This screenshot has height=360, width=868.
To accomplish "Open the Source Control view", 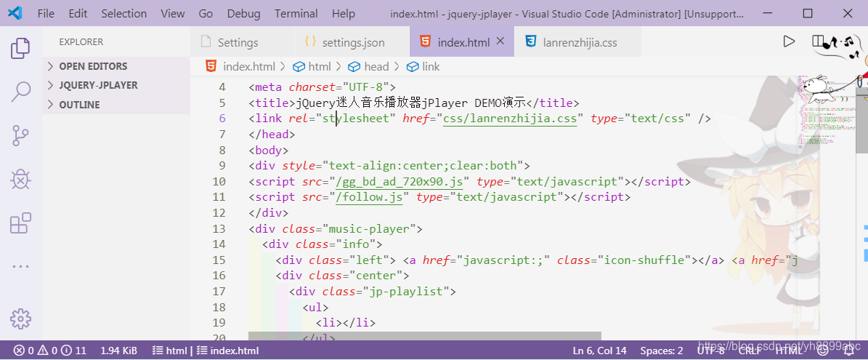I will [20, 136].
